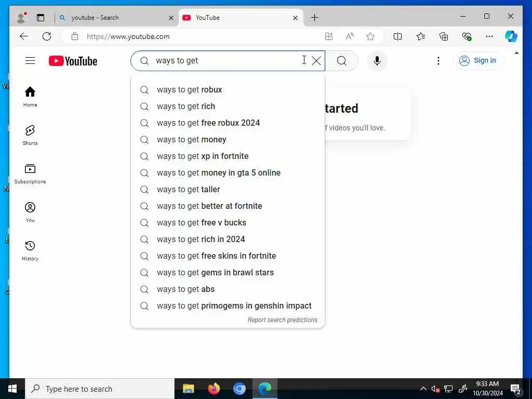Choose 'ways to get rich in 2024'

click(228, 239)
